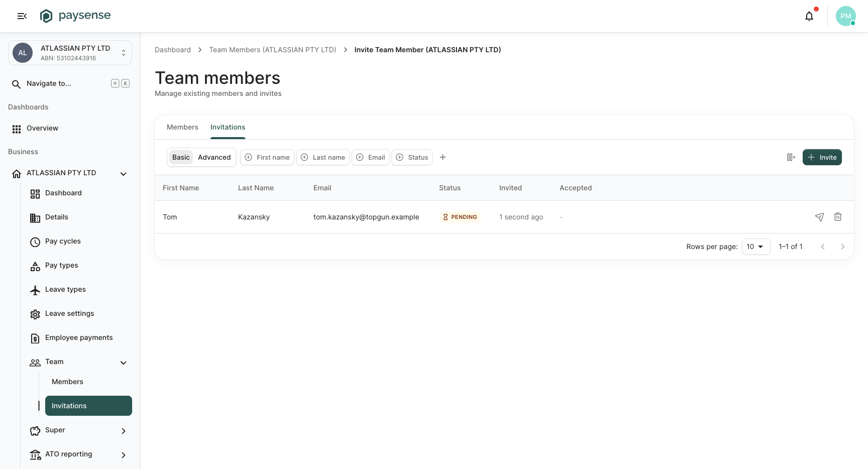The image size is (868, 469).
Task: Click the Leave types airplane icon
Action: (35, 290)
